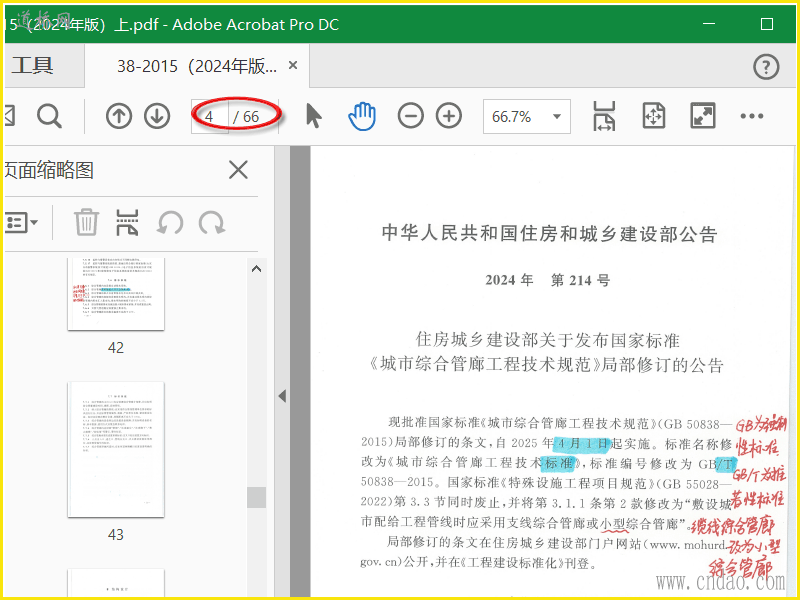This screenshot has height=600, width=800.
Task: Activate the hand pan tool
Action: click(x=362, y=116)
